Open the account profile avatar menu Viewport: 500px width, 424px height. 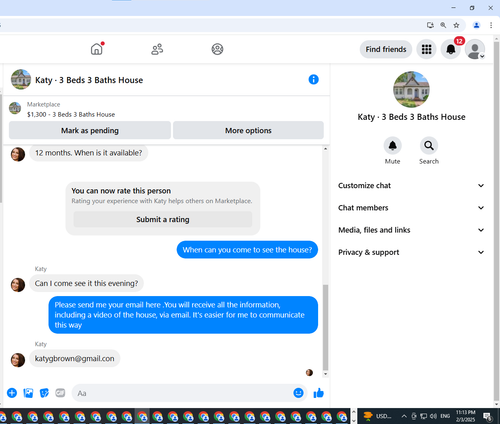(x=475, y=49)
